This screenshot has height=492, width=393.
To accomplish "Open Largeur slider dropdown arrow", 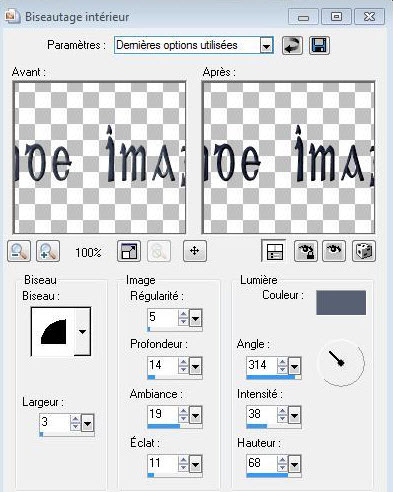I will point(87,424).
